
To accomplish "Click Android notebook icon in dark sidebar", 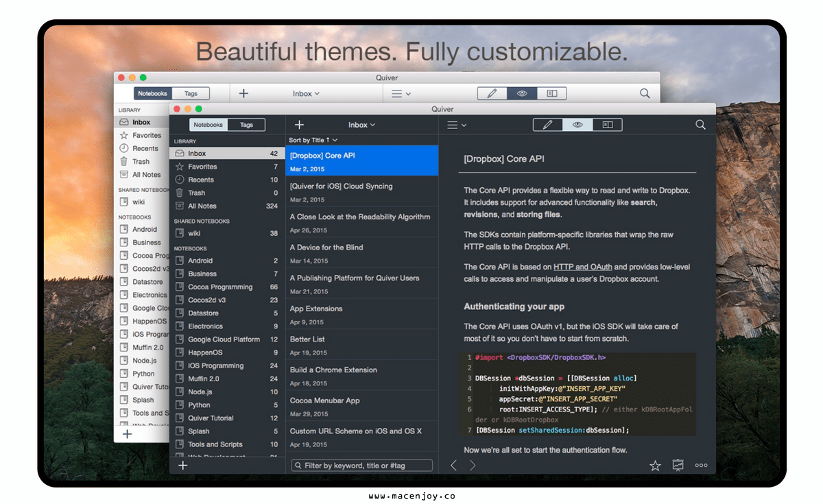I will coord(180,261).
